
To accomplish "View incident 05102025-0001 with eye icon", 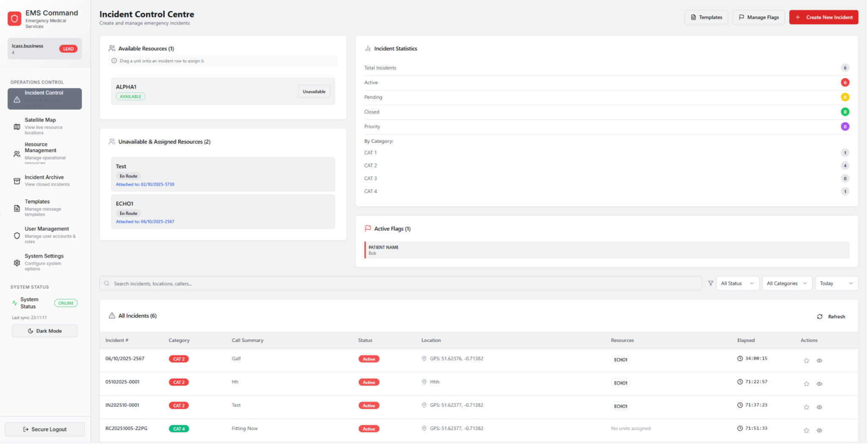I will point(819,384).
